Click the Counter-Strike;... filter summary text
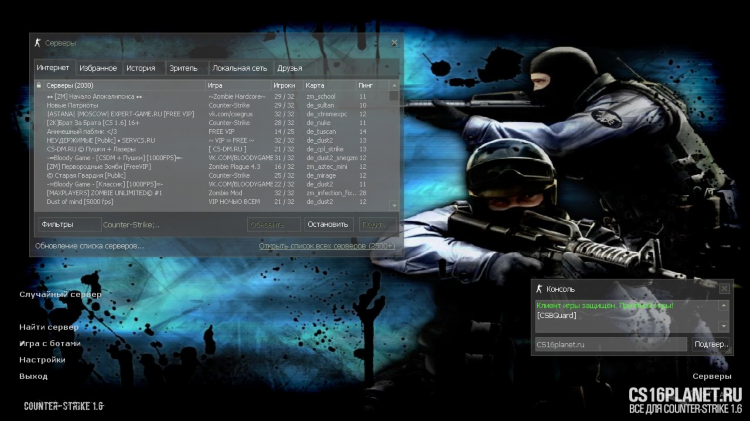Image resolution: width=750 pixels, height=421 pixels. tap(131, 224)
